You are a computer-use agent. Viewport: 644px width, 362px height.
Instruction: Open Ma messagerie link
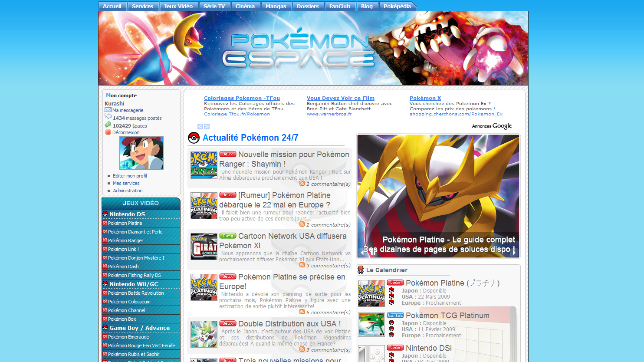point(128,110)
